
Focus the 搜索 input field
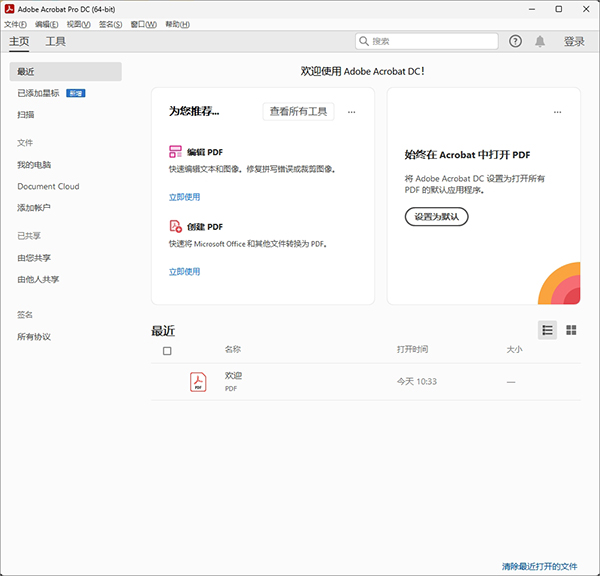(427, 41)
